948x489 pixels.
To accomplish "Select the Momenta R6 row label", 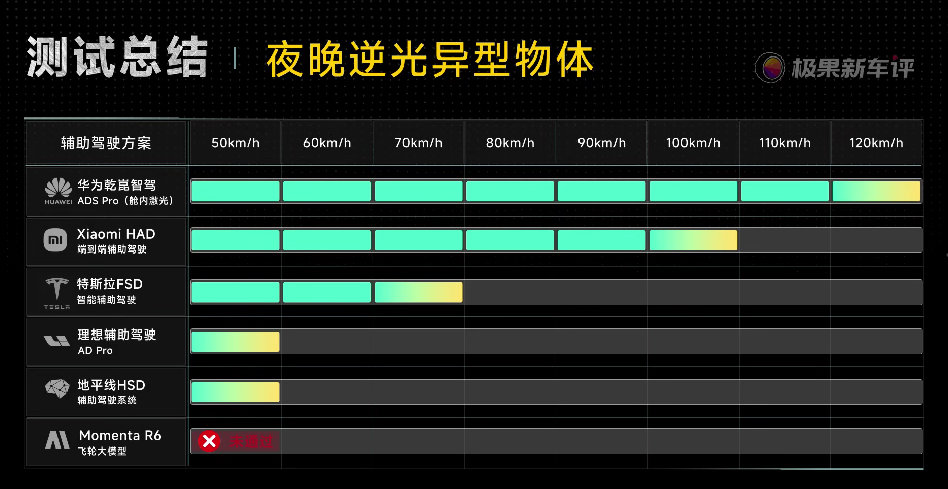I will point(120,435).
